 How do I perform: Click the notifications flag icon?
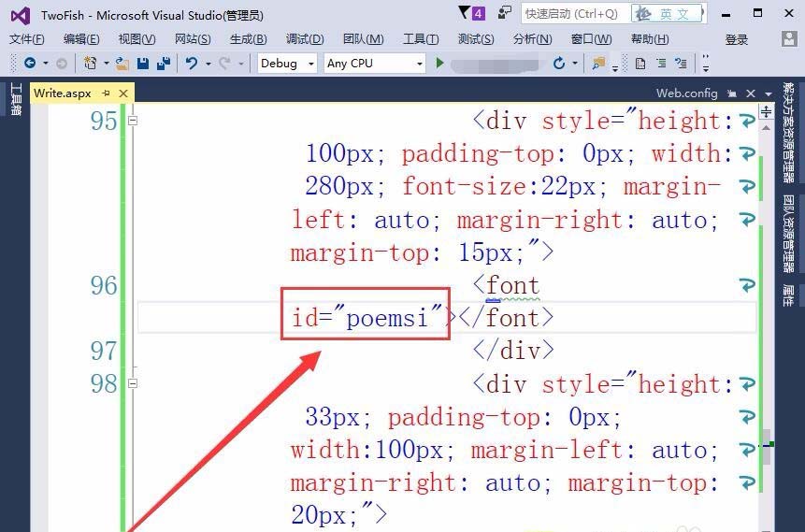click(464, 12)
